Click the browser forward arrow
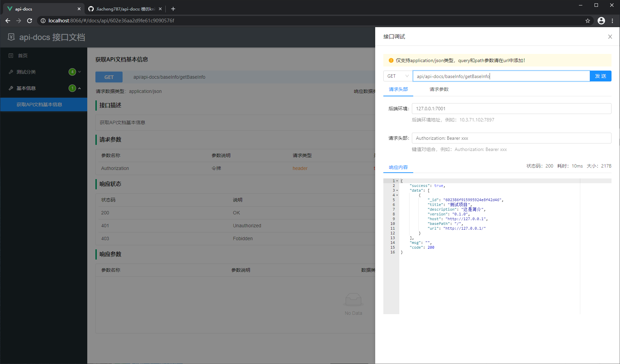Screen dimensions: 620x364 pyautogui.click(x=19, y=21)
